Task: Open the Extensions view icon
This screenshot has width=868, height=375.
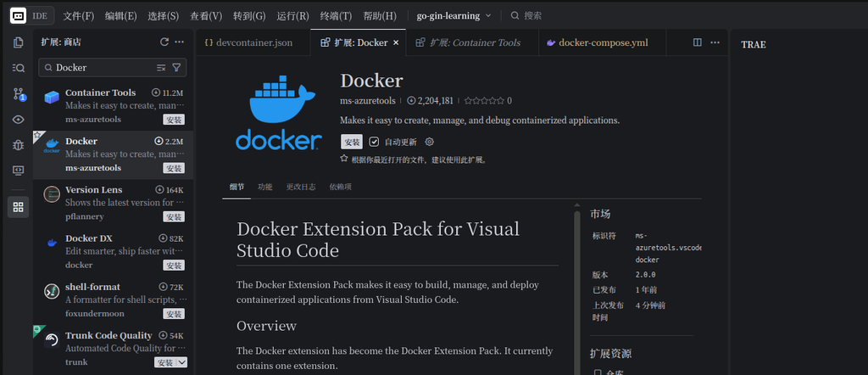Action: point(19,207)
